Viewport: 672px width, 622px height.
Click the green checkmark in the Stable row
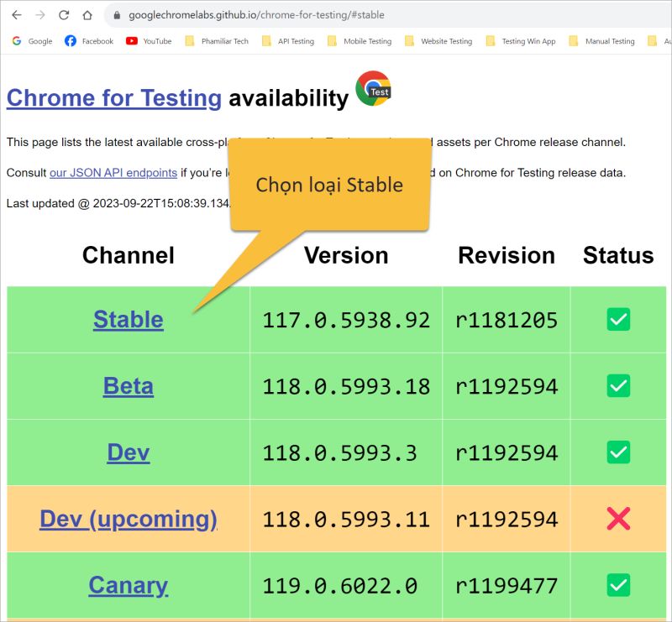tap(618, 319)
